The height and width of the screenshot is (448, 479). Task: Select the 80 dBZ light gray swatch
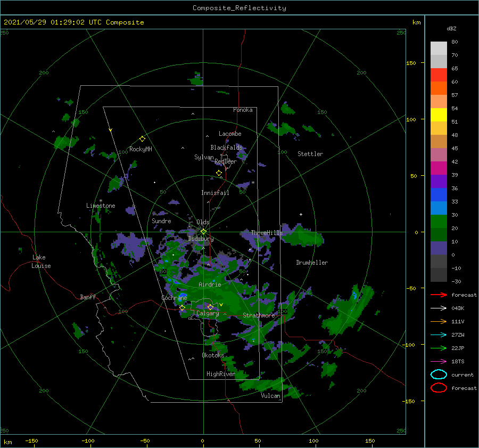439,48
